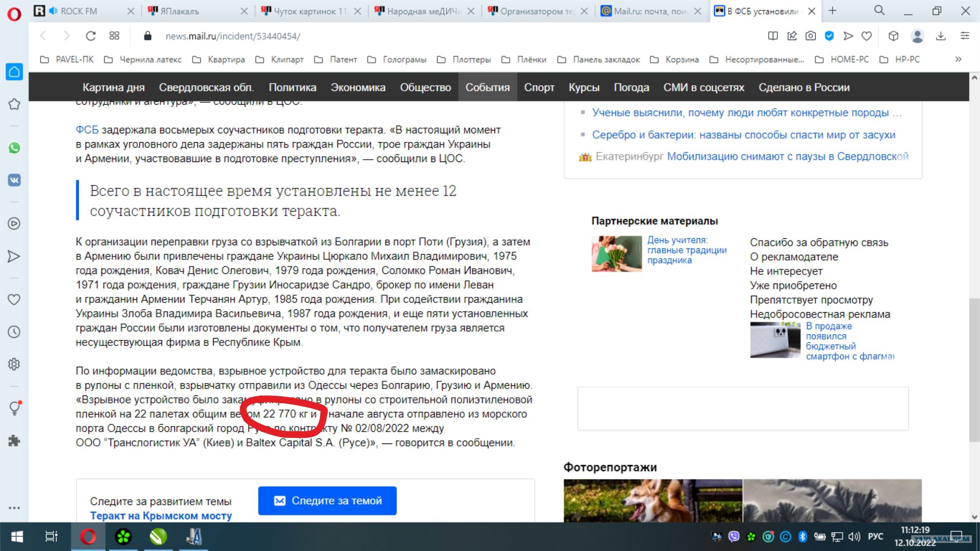The height and width of the screenshot is (551, 980).
Task: Open the Клипарт bookmarks folder
Action: point(280,59)
